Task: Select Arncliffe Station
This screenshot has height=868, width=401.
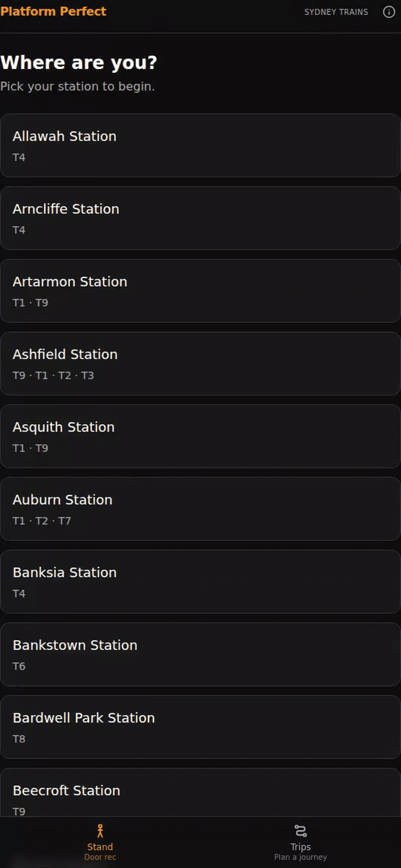Action: pyautogui.click(x=200, y=218)
